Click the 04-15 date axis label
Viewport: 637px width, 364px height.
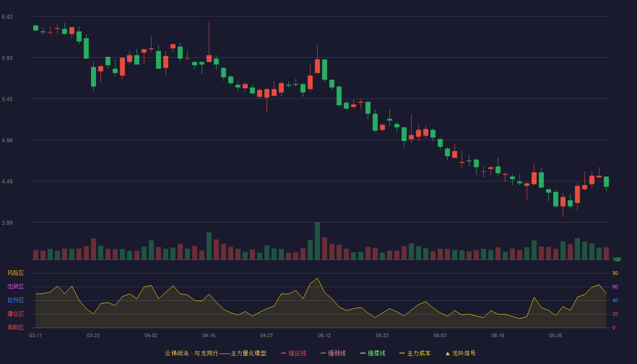click(209, 335)
